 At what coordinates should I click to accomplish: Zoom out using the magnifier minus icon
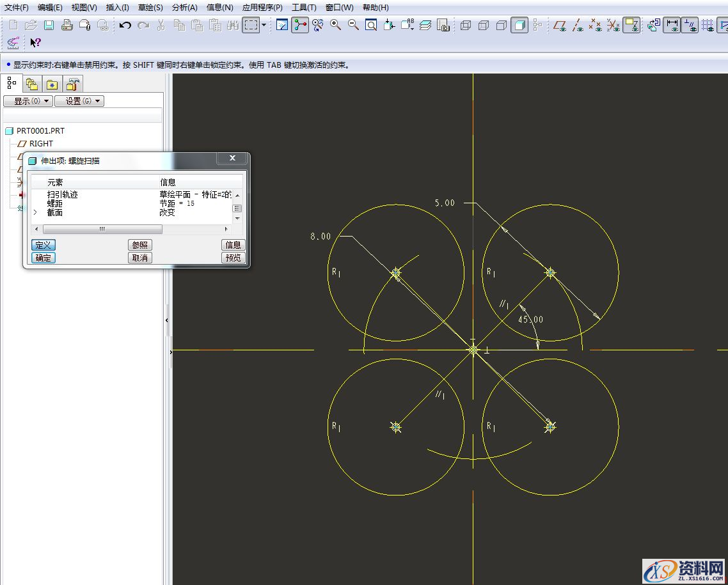353,26
